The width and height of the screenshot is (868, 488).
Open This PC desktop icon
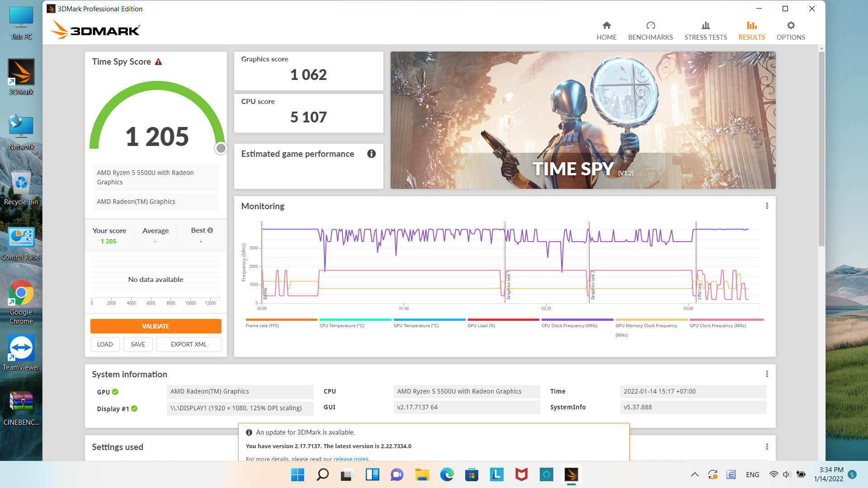click(x=21, y=23)
